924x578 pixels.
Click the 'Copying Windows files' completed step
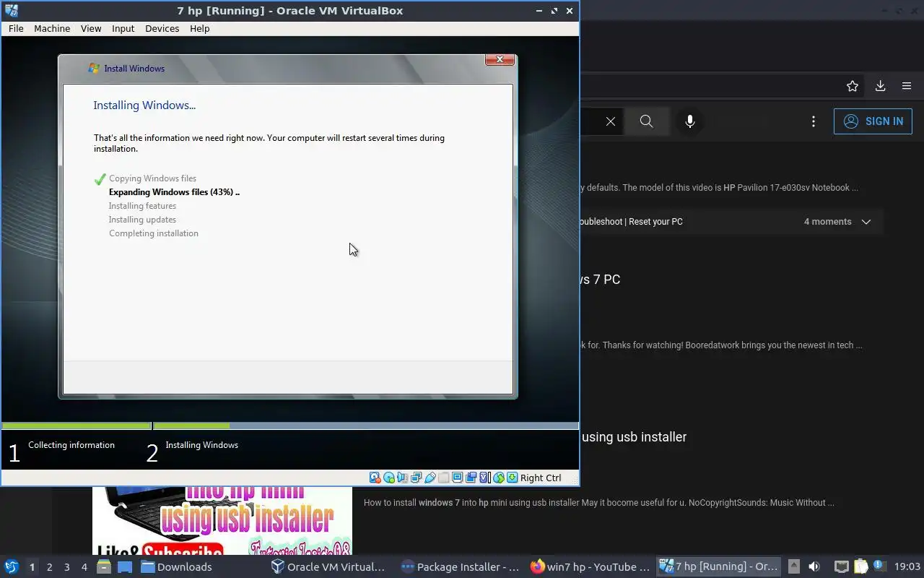point(152,178)
